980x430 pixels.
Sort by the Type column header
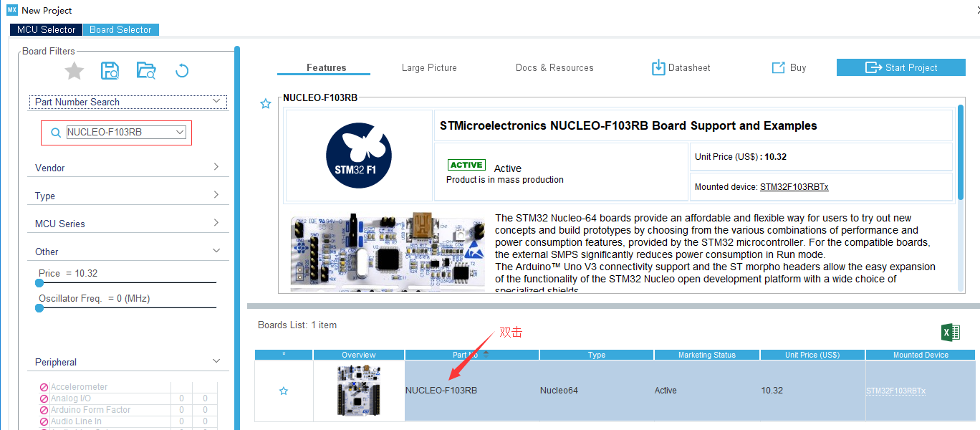tap(597, 355)
